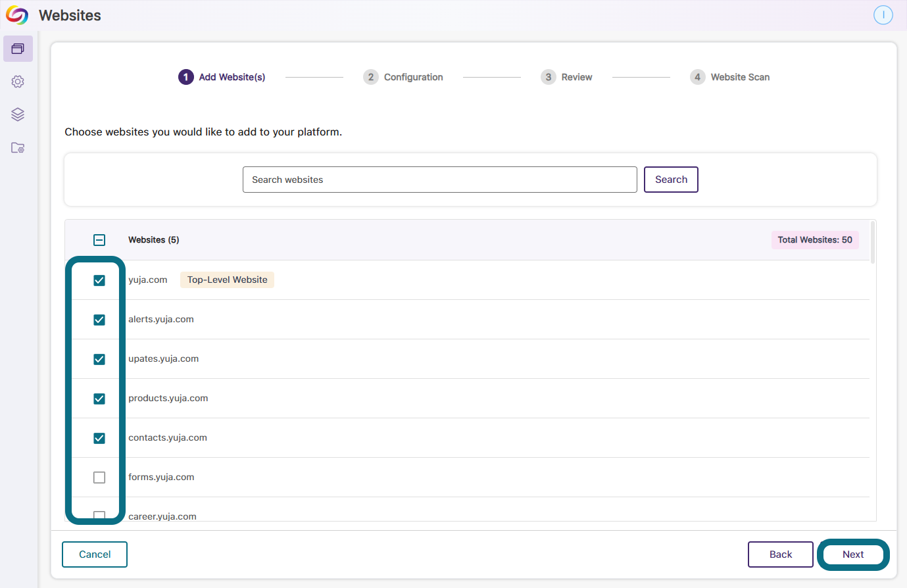This screenshot has width=907, height=588.
Task: Click the alerts.yuja.com row text
Action: click(x=161, y=319)
